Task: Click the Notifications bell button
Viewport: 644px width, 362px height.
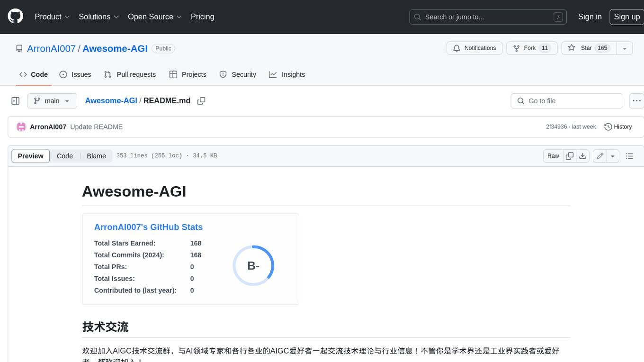Action: pyautogui.click(x=474, y=48)
